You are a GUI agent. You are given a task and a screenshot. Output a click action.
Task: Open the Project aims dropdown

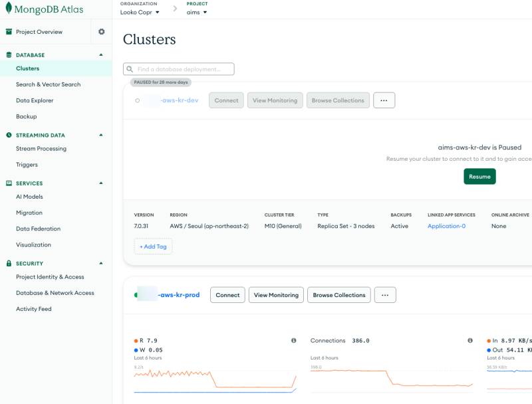(x=197, y=12)
